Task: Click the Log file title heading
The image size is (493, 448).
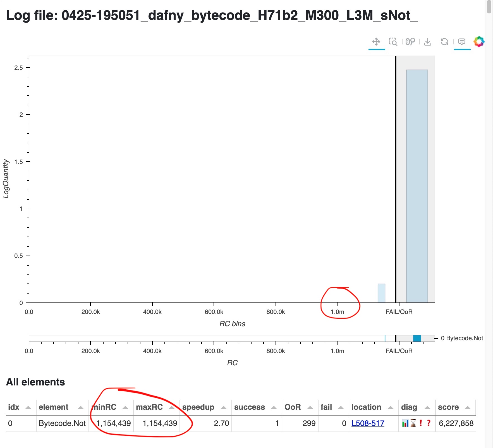Action: coord(212,16)
